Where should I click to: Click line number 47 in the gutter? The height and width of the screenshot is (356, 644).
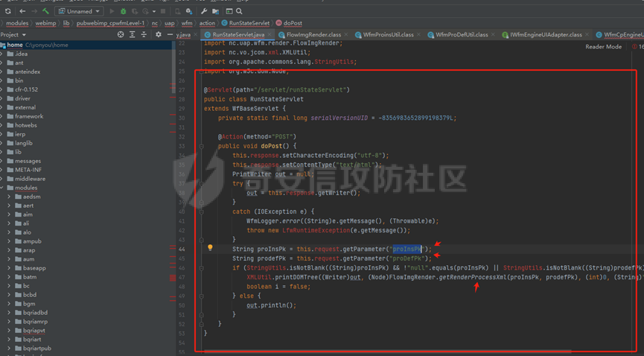coord(182,278)
